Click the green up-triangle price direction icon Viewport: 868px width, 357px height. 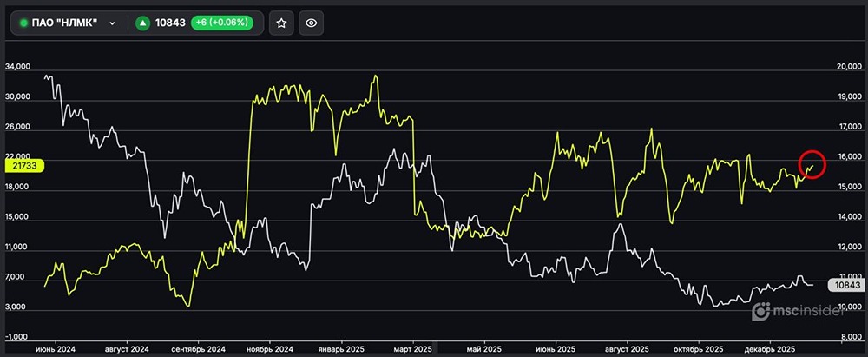[x=143, y=23]
